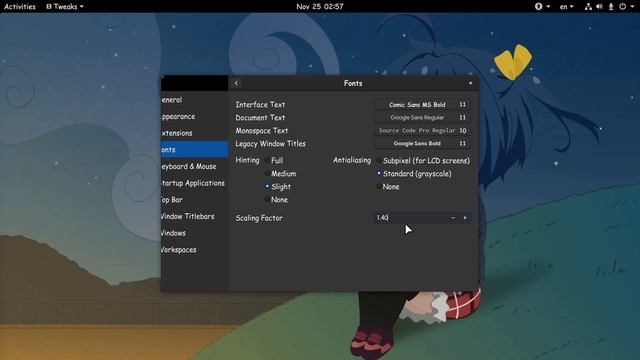Image resolution: width=640 pixels, height=360 pixels.
Task: Open Startup Applications section
Action: [x=194, y=183]
